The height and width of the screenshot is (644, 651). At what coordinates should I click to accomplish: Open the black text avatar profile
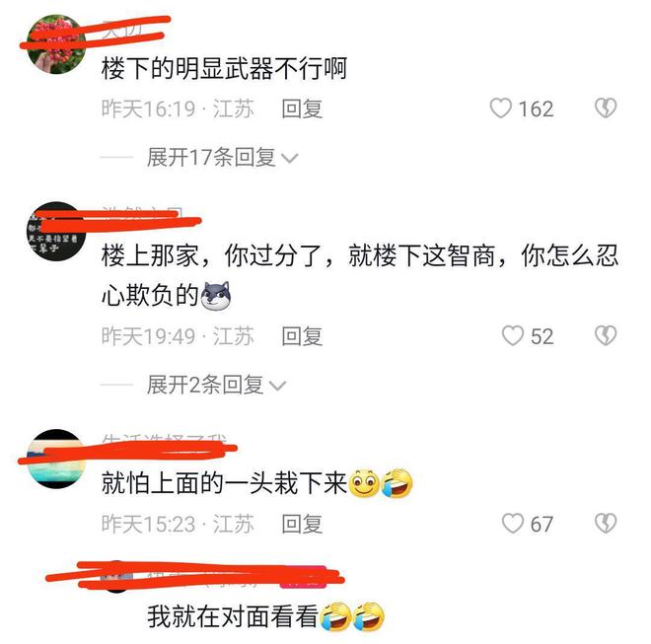pos(56,232)
